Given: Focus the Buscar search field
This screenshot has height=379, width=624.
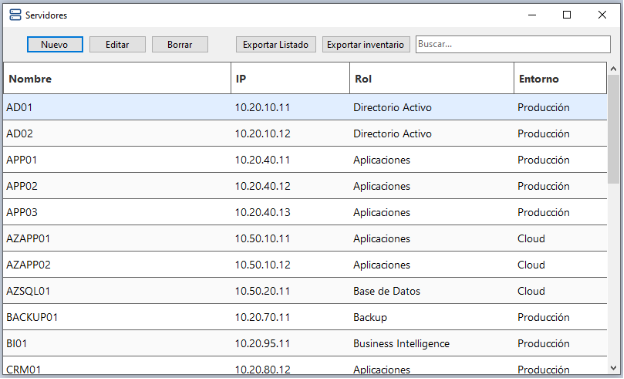Looking at the screenshot, I should 513,44.
